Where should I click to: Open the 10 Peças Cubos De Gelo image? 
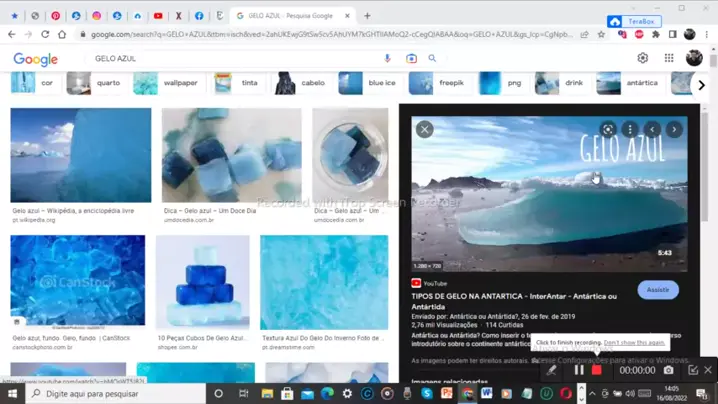pos(203,282)
